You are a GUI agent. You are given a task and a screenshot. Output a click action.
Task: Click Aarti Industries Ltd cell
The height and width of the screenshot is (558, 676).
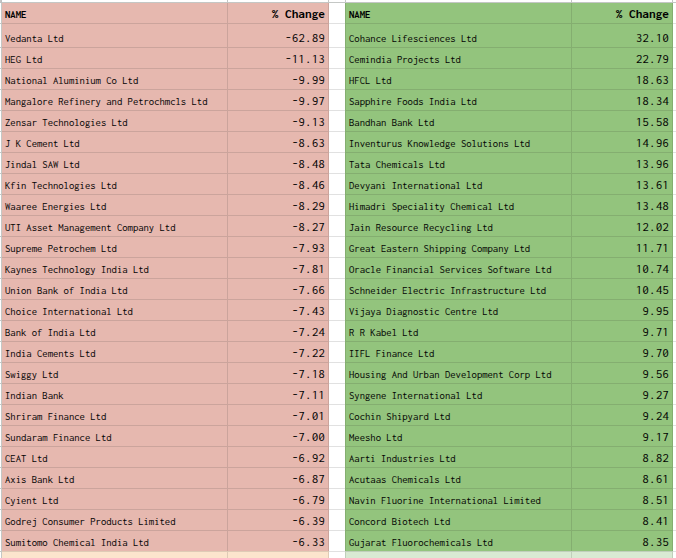click(x=458, y=458)
